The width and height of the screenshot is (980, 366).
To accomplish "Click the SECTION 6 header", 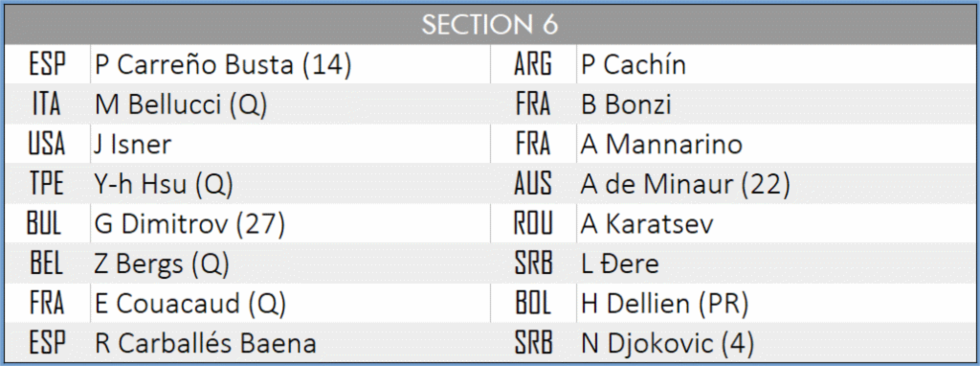I will pyautogui.click(x=490, y=25).
